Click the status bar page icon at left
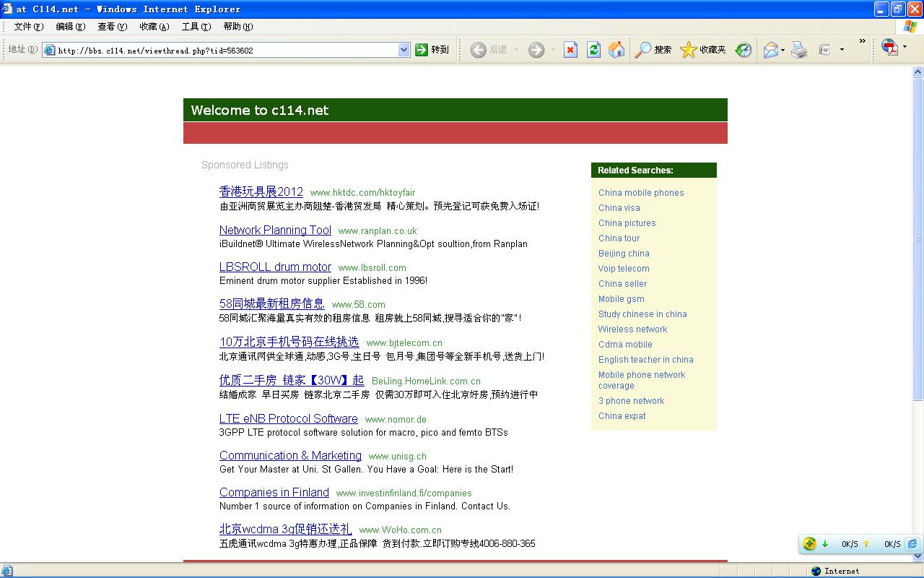The width and height of the screenshot is (924, 578). pos(6,571)
